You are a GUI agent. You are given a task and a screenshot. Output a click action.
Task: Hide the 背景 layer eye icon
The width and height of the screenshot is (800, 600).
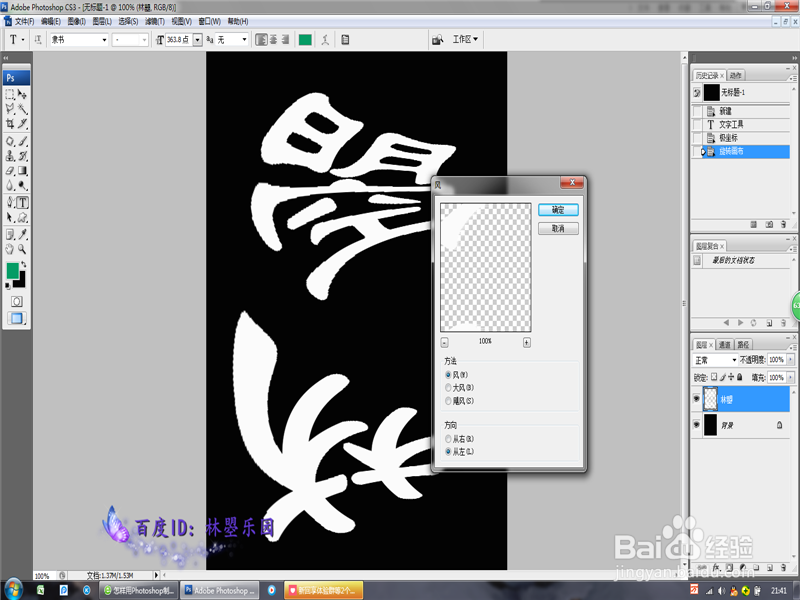coord(696,424)
